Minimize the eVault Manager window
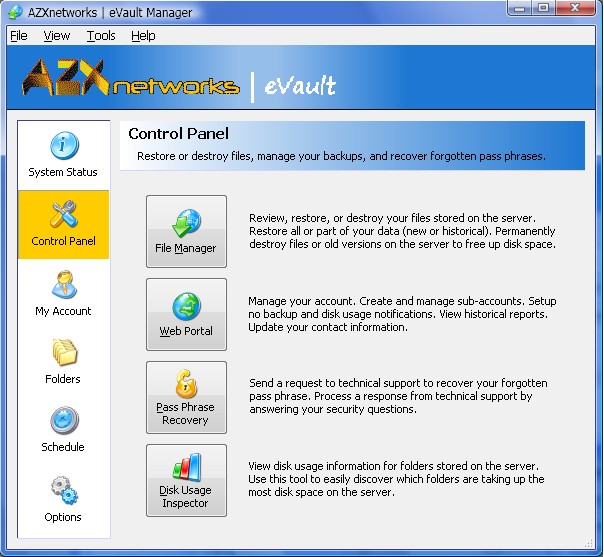Screen dimensions: 604x557 (520, 8)
